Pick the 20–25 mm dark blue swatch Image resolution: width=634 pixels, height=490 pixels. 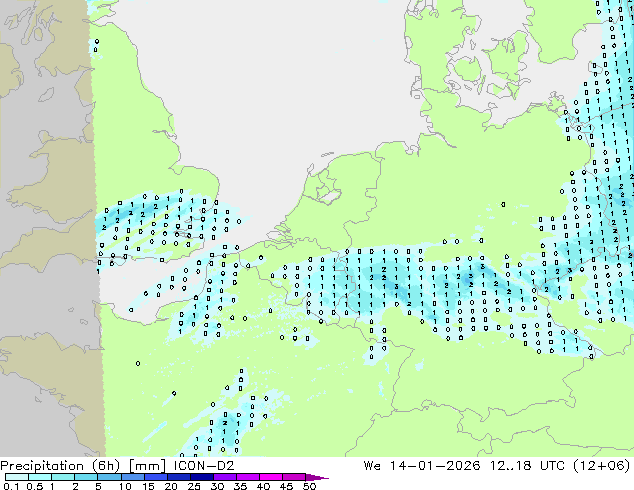pos(178,477)
